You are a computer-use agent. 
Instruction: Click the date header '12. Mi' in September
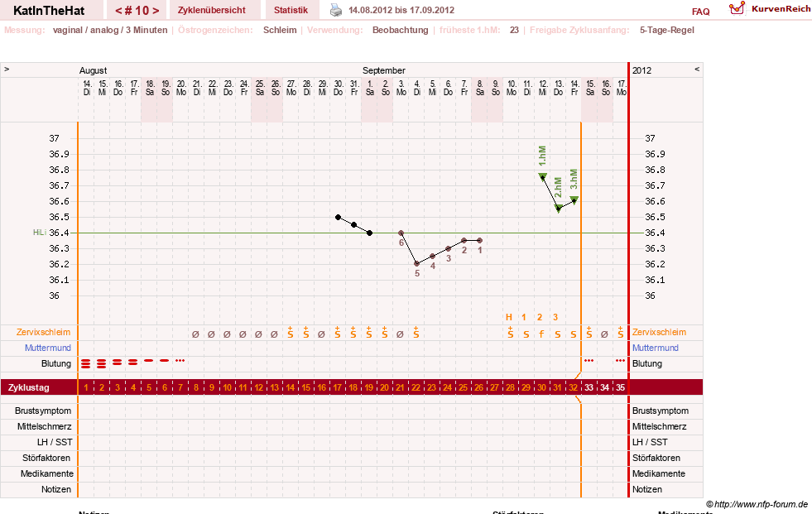543,88
